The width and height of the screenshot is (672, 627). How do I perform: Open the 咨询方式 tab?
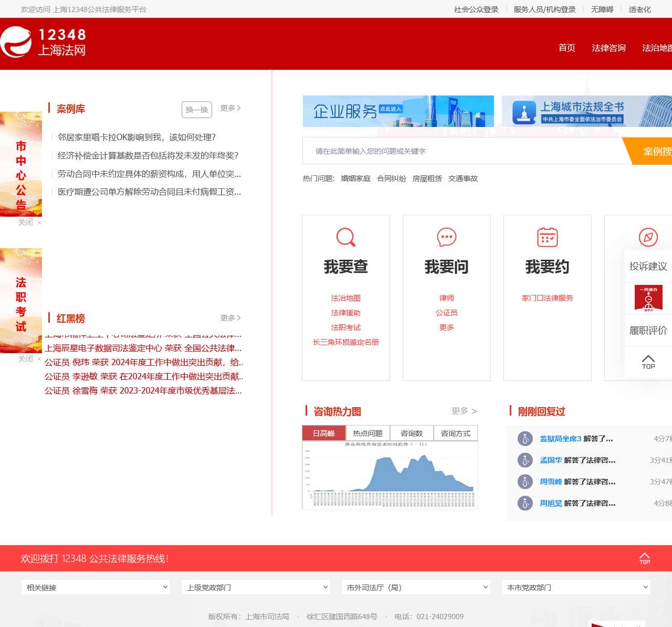(x=456, y=433)
